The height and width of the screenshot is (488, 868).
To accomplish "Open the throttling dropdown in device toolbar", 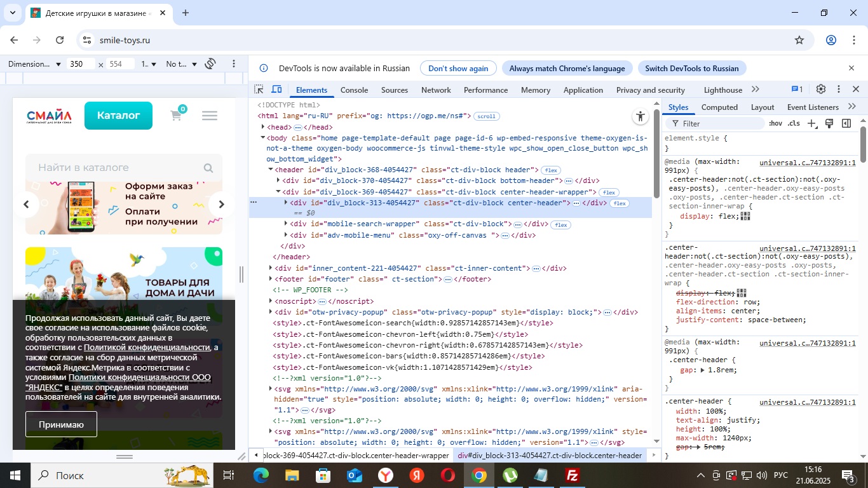I will click(x=181, y=64).
